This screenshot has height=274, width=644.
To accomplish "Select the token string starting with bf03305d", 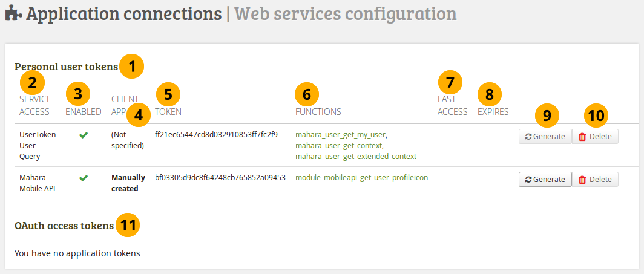I will [x=220, y=178].
